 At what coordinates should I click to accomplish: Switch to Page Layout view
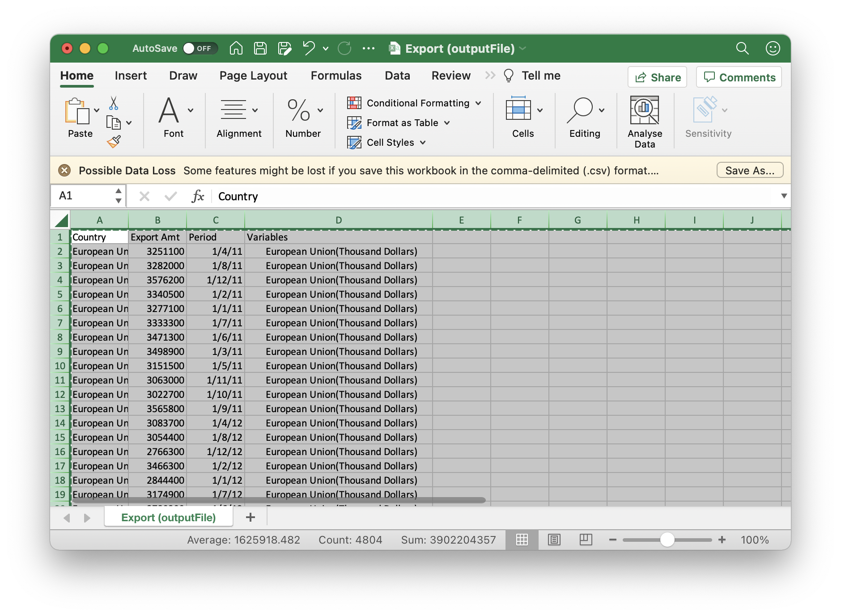click(554, 540)
